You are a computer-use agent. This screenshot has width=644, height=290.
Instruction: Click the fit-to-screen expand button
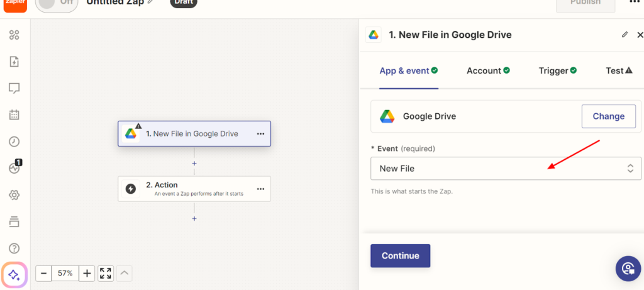coord(106,273)
